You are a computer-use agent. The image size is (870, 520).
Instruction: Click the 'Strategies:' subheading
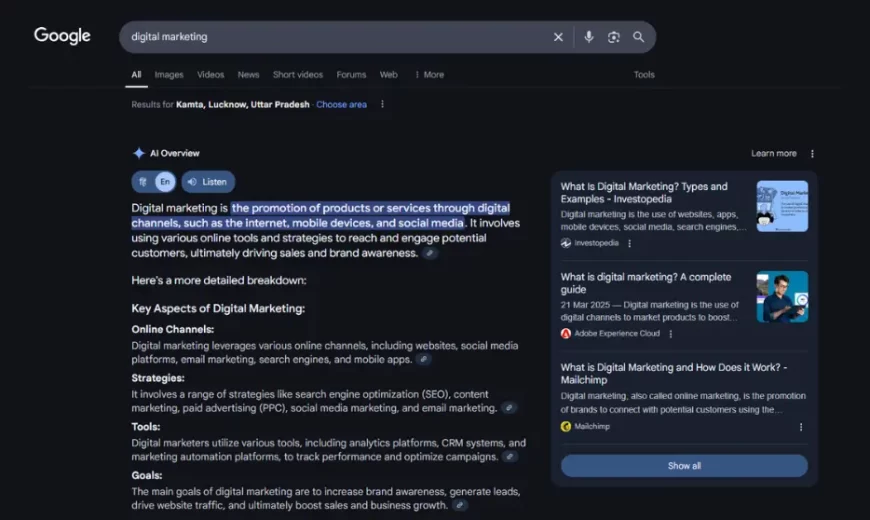(158, 378)
